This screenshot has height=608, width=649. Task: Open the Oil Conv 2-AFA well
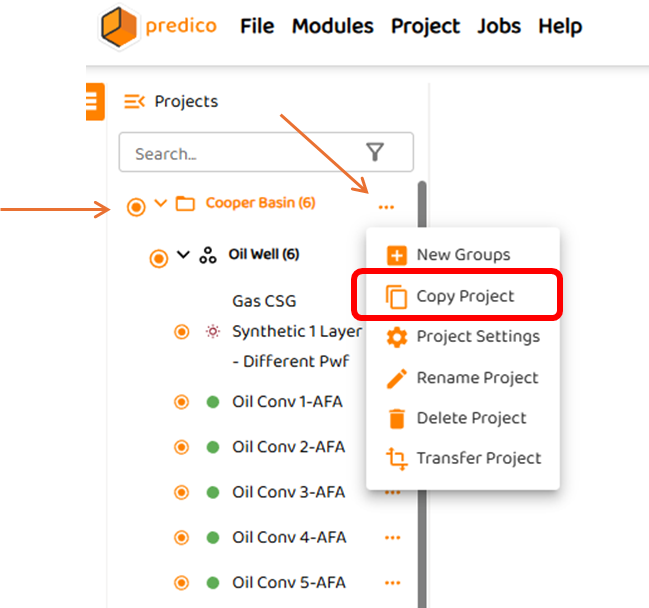tap(287, 447)
